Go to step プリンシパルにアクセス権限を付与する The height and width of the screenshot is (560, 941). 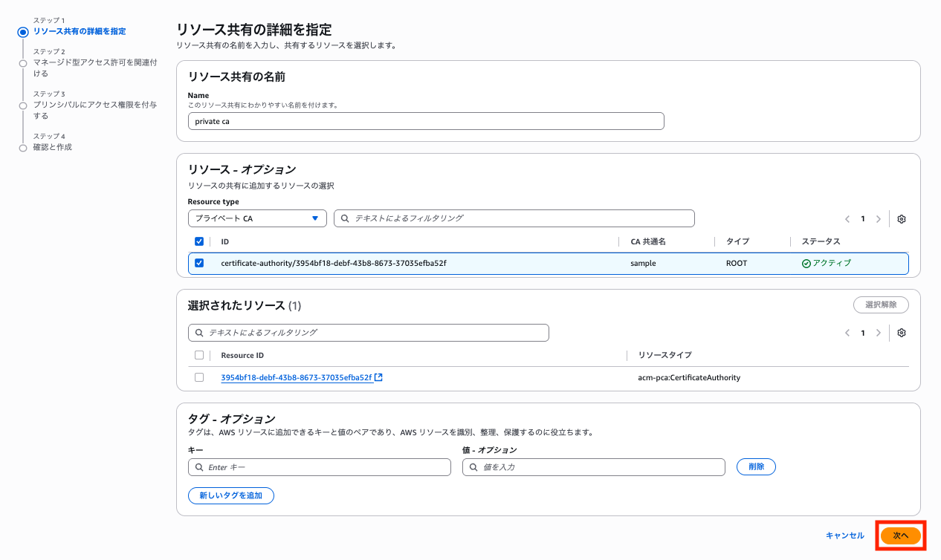coord(95,111)
